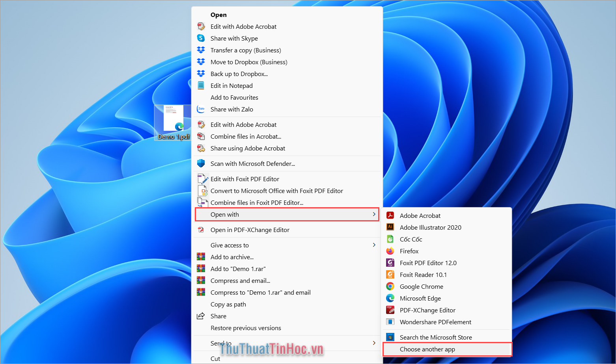Open the PDF with Adobe Acrobat
Image resolution: width=616 pixels, height=364 pixels.
click(x=420, y=215)
